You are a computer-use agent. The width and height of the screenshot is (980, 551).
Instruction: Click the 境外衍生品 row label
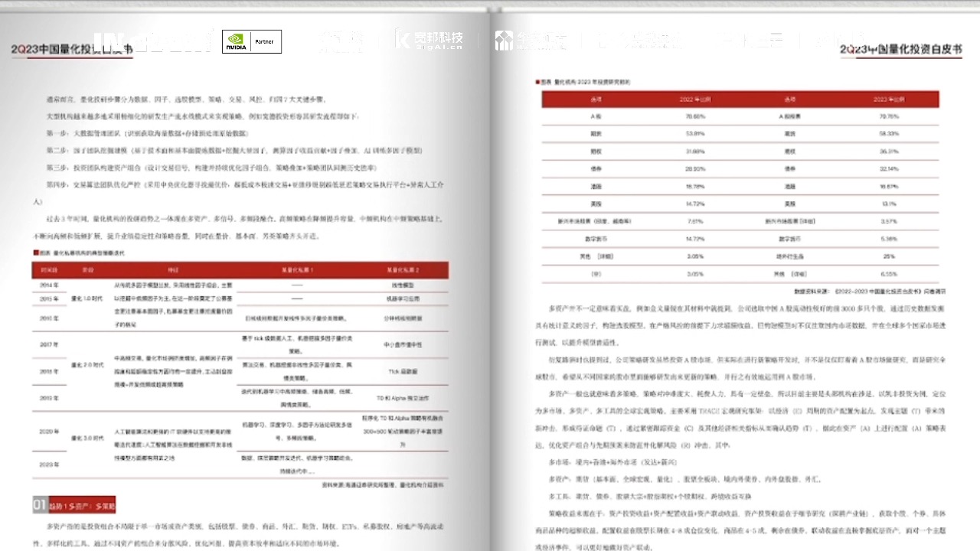tap(790, 256)
